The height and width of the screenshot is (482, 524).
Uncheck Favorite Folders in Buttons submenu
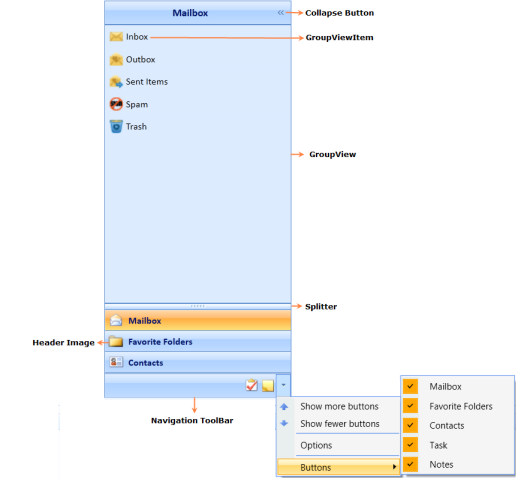[x=410, y=406]
